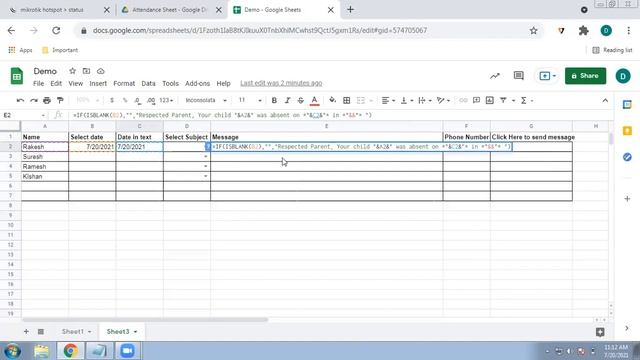
Task: Click the Last edit was 2 minutes ago link
Action: tap(281, 83)
